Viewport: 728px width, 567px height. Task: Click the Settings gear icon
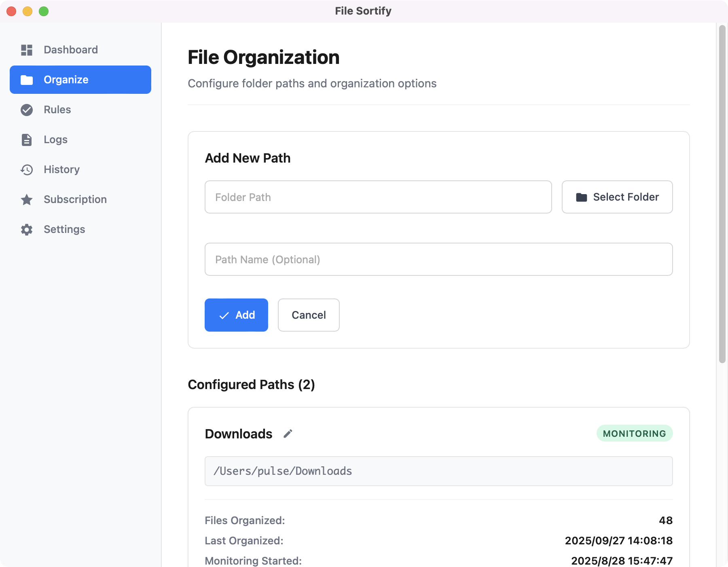[x=27, y=229]
